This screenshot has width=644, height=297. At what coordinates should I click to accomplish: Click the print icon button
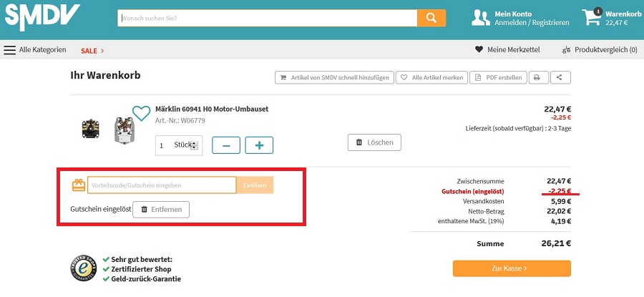coord(538,77)
